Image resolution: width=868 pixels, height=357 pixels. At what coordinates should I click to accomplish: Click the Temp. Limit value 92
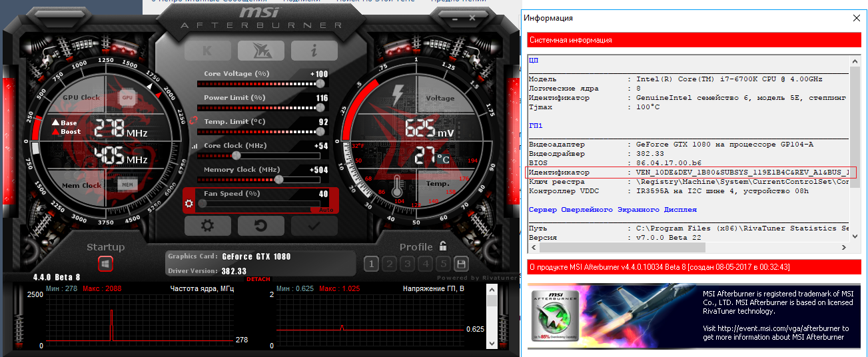[324, 122]
